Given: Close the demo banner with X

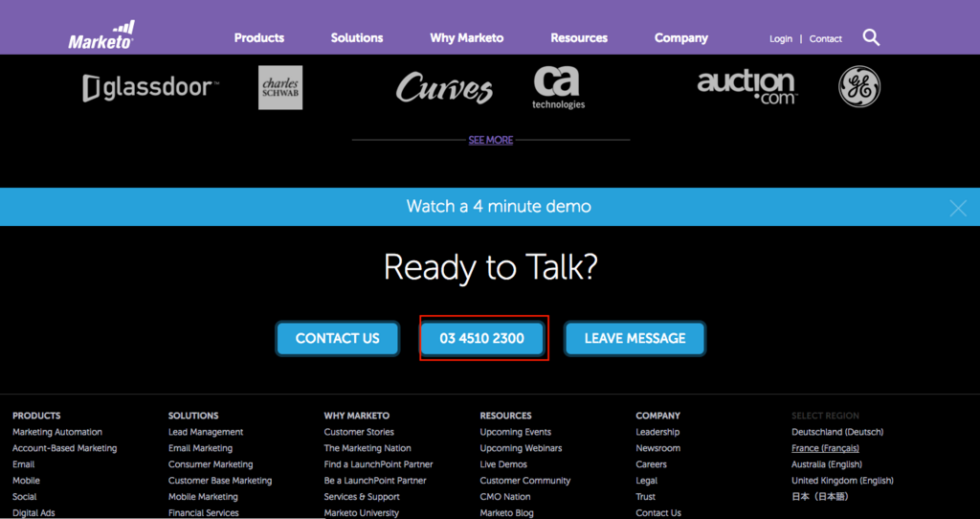Looking at the screenshot, I should (957, 208).
